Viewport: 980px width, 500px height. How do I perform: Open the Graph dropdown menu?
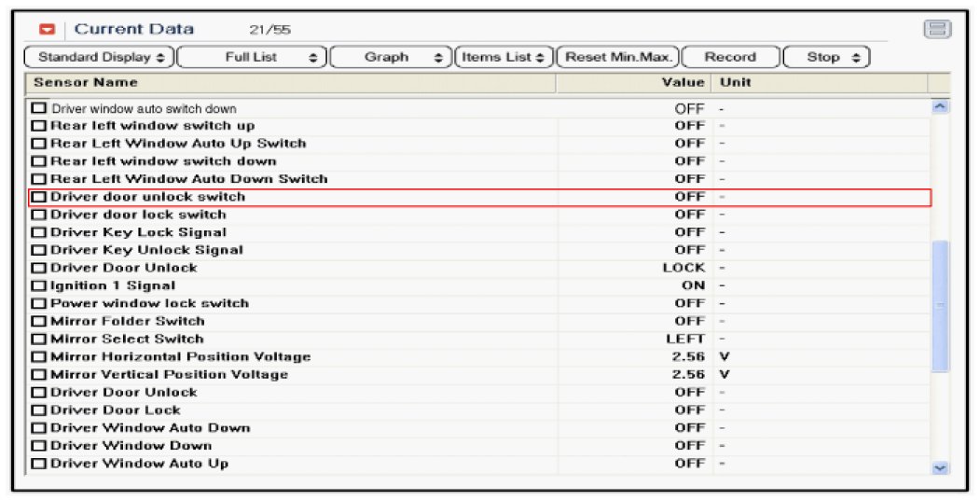[x=391, y=57]
